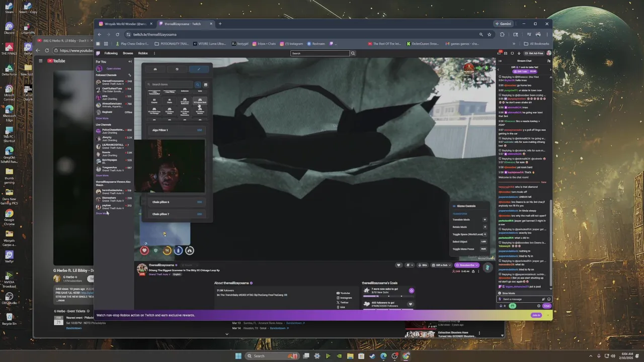Open Steam from the taskbar
644x362 pixels.
372,356
